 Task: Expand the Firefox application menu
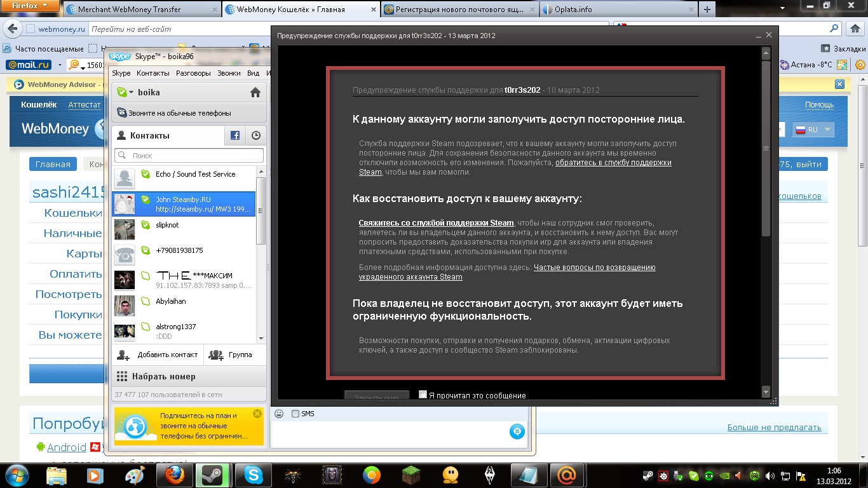30,6
